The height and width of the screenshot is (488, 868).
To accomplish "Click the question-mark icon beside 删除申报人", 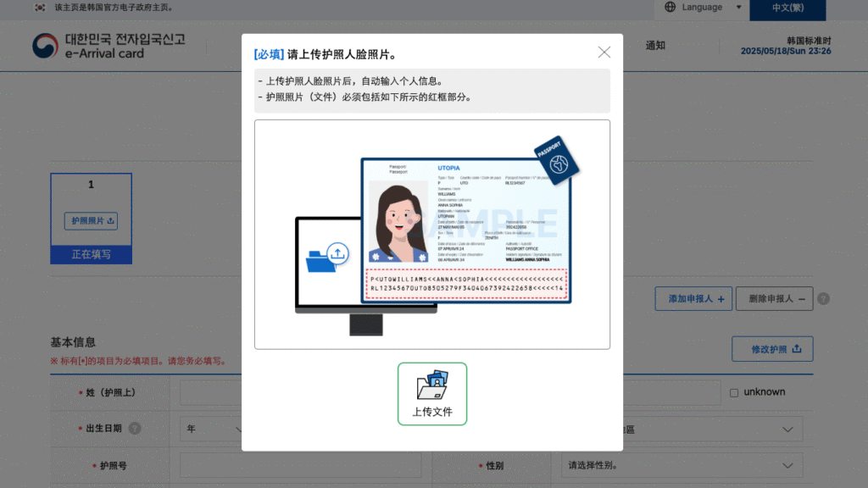I will 824,298.
